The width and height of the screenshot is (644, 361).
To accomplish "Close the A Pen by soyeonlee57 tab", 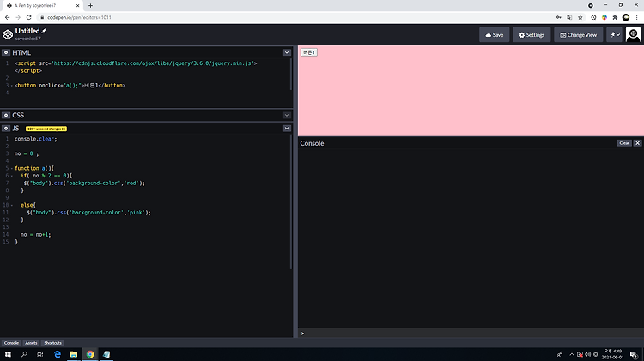I will (77, 6).
